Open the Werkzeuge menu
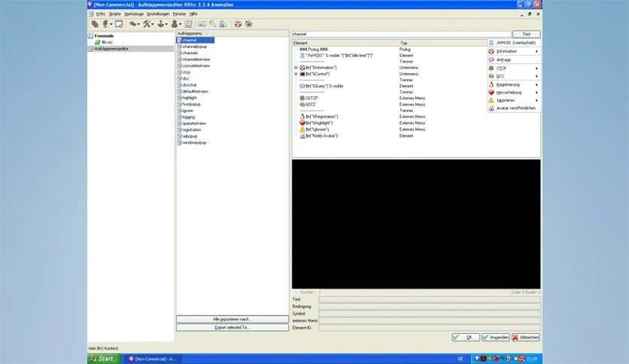Screen dimensions: 629x364 pyautogui.click(x=134, y=14)
